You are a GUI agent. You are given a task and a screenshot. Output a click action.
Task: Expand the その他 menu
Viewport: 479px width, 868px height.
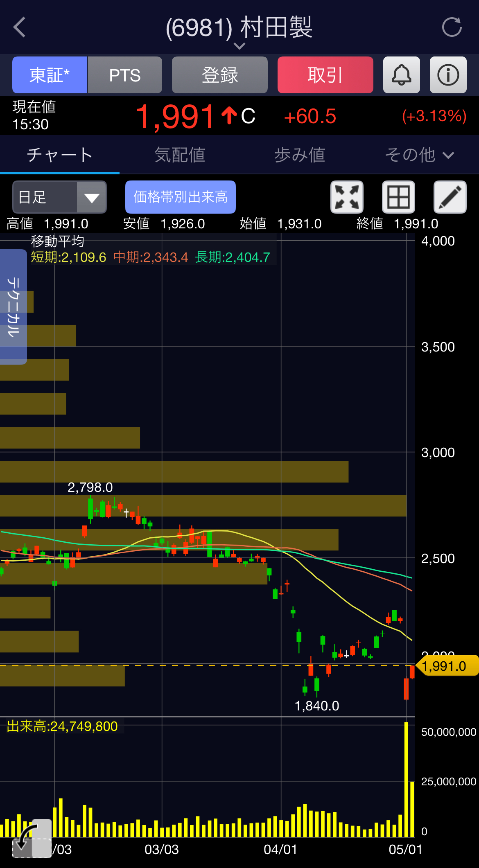(419, 155)
